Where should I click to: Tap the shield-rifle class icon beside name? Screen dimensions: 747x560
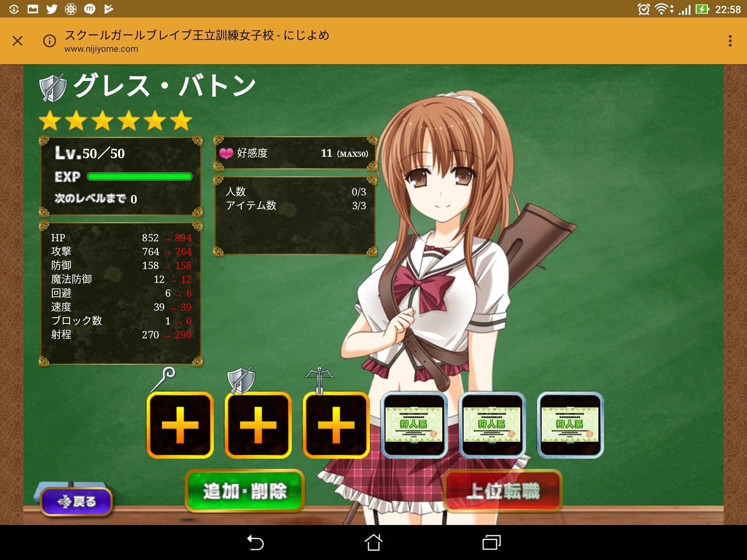53,87
